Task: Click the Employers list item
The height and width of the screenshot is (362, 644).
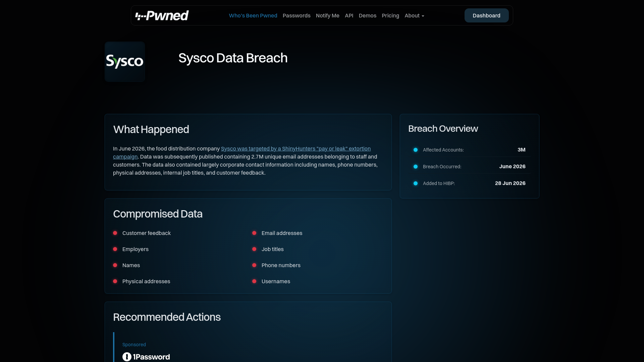Action: tap(135, 249)
